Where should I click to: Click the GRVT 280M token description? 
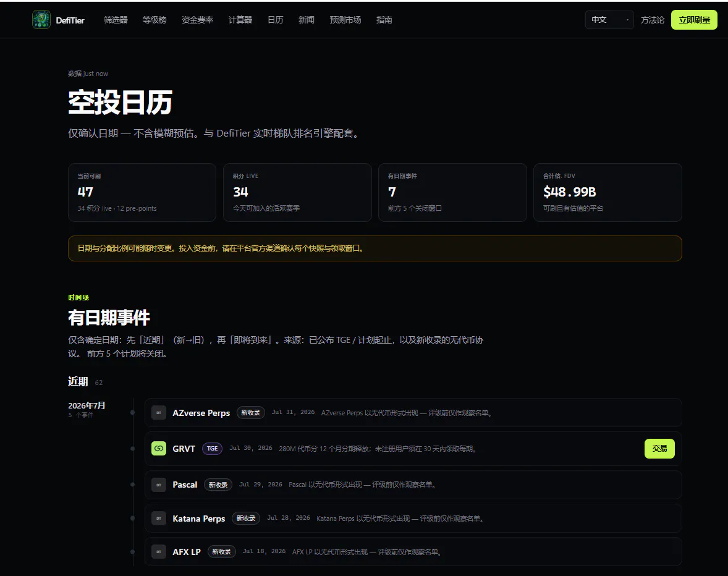378,449
